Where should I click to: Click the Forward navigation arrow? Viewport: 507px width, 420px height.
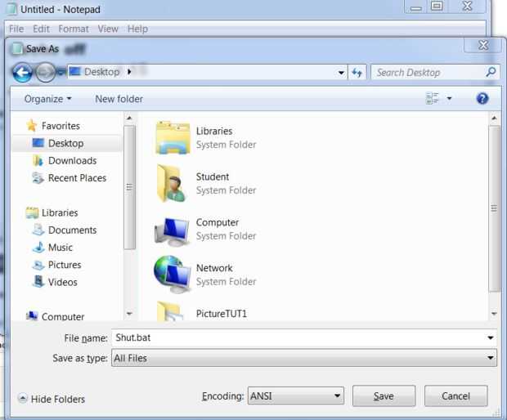pyautogui.click(x=45, y=73)
